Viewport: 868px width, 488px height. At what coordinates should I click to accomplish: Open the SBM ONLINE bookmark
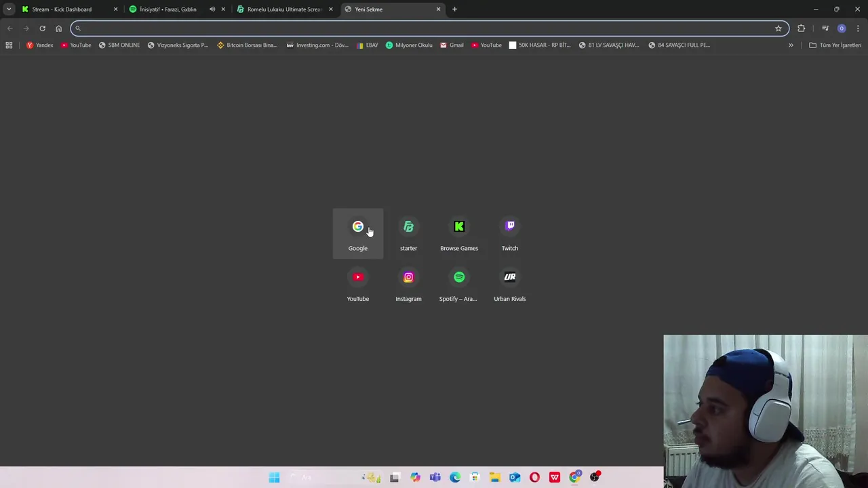(119, 45)
